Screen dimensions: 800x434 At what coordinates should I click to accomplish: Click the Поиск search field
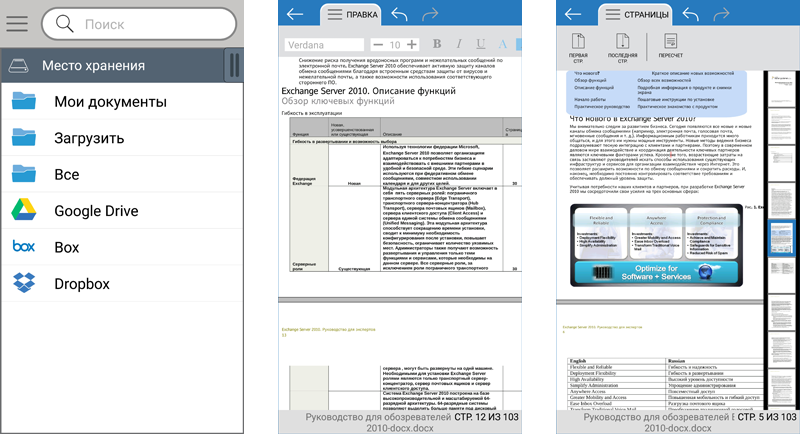[x=139, y=24]
